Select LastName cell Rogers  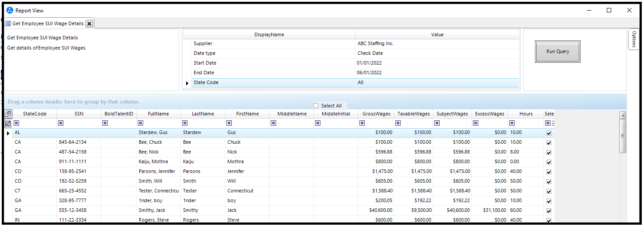[x=203, y=220]
